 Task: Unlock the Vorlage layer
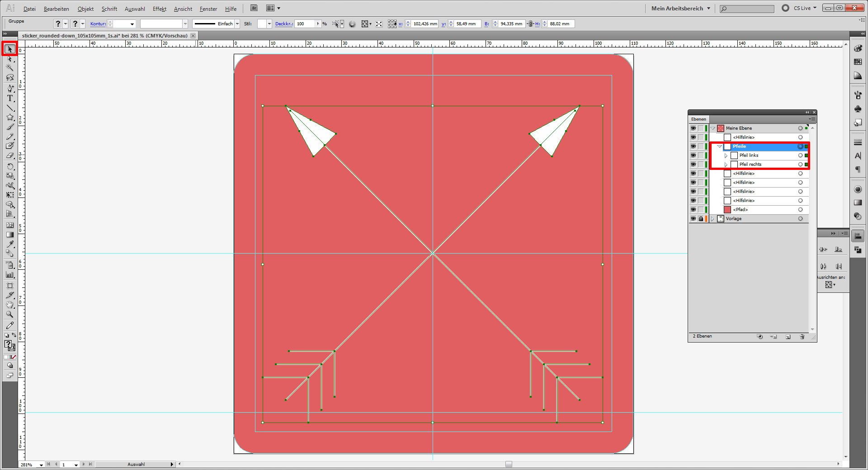pos(701,219)
